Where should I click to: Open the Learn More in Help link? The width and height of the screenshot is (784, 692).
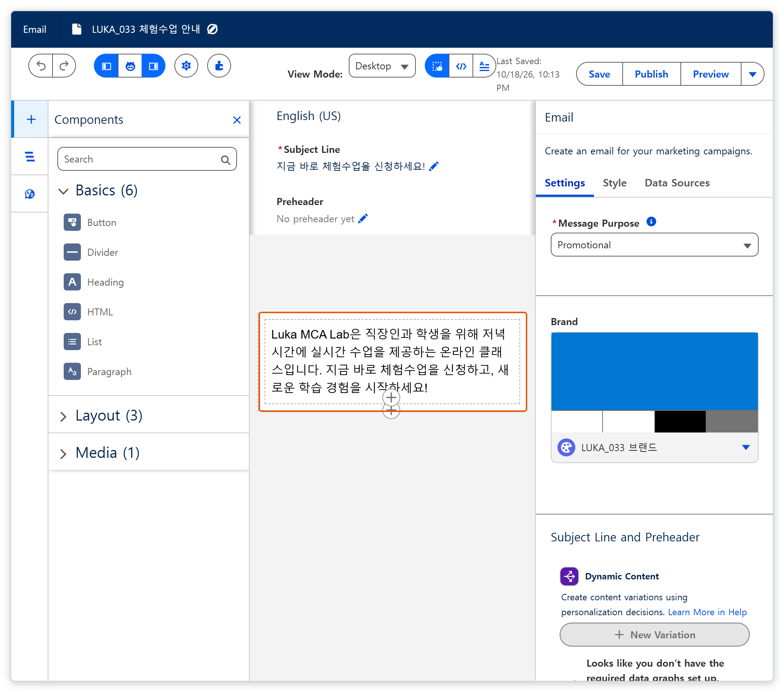(707, 612)
